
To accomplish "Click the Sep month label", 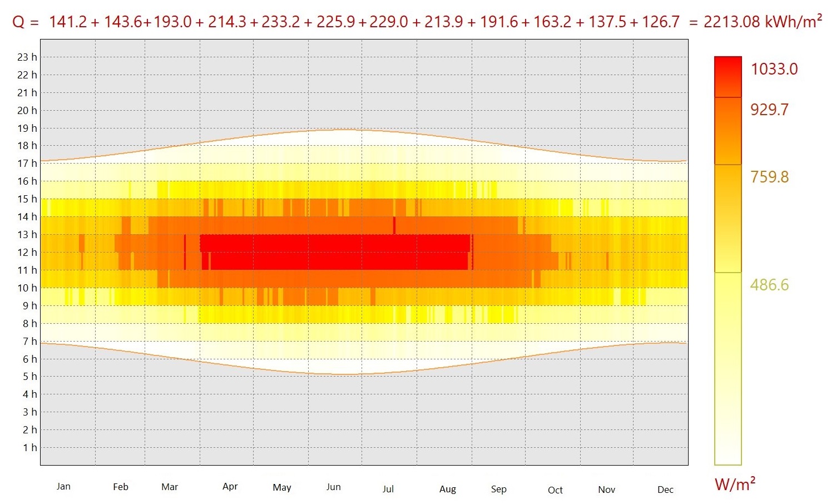I will (499, 490).
